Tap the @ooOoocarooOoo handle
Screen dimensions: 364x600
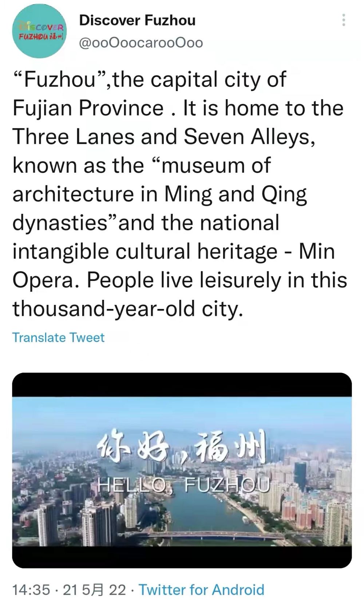141,43
